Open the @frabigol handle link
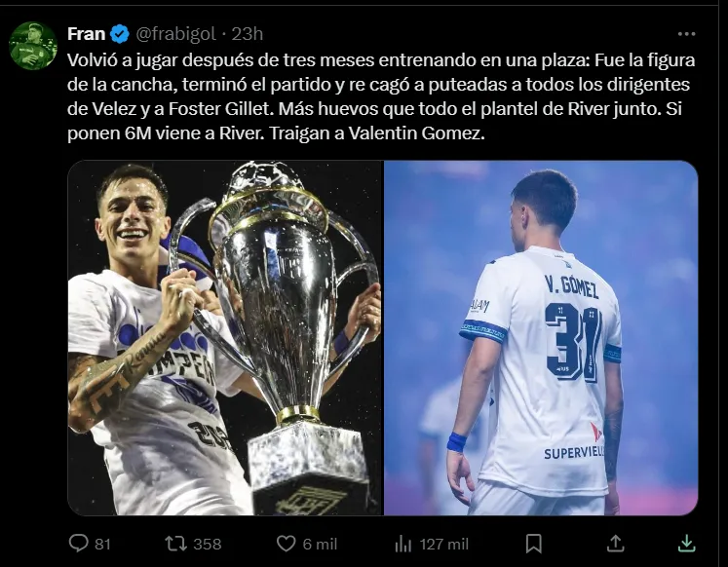728x567 pixels. [x=178, y=34]
